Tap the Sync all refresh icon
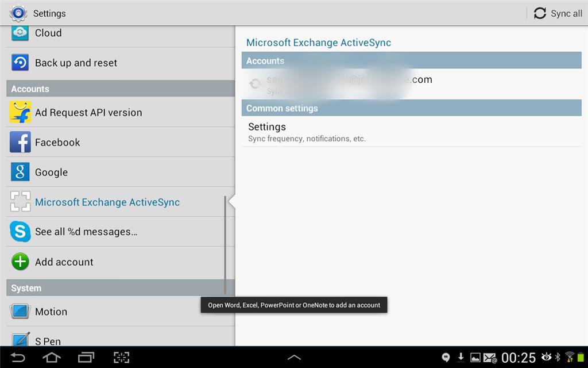Screen dimensions: 588x368 coord(540,13)
